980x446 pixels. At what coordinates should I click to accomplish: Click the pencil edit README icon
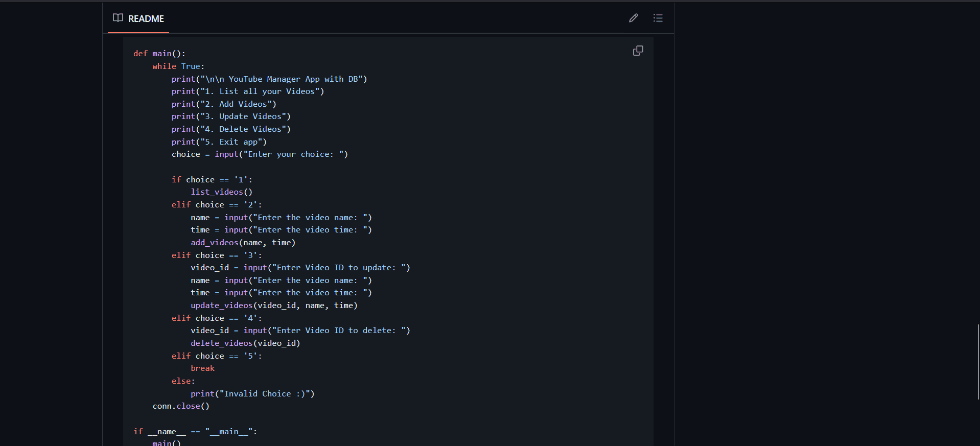pos(634,18)
